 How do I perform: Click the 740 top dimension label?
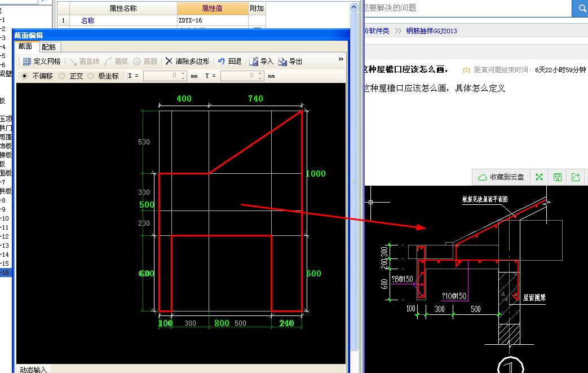coord(255,98)
